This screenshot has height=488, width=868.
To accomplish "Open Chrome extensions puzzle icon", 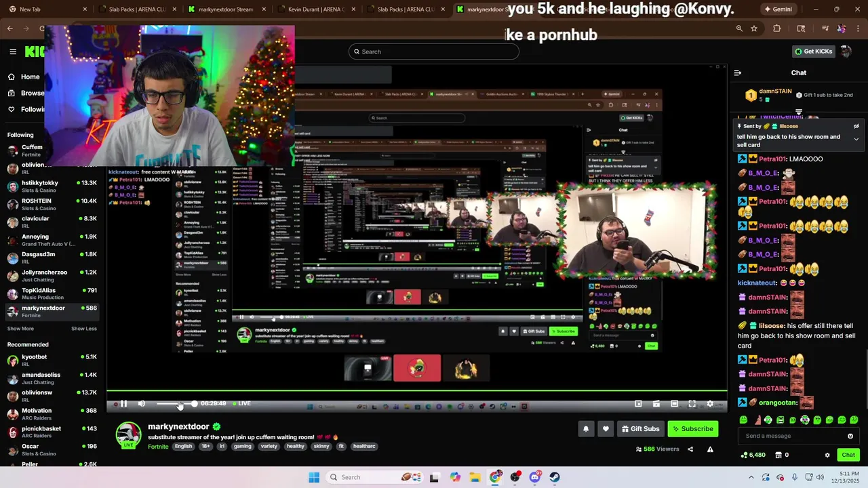I will pos(777,28).
